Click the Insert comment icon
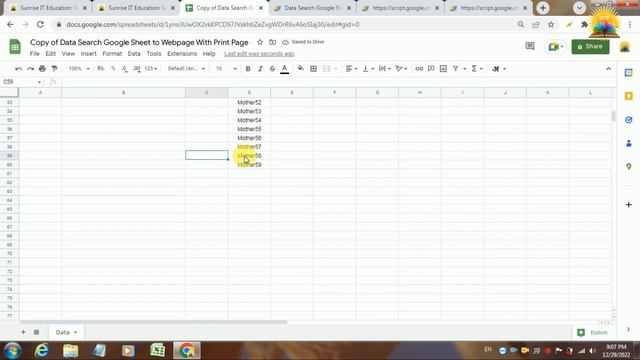This screenshot has height=360, width=640. click(431, 69)
